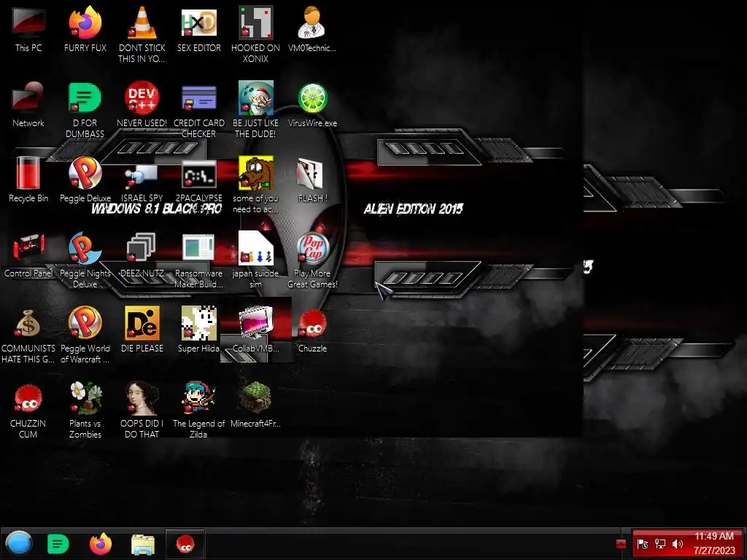The height and width of the screenshot is (560, 747).
Task: Select the DIE PLEASE De icon
Action: 142,330
